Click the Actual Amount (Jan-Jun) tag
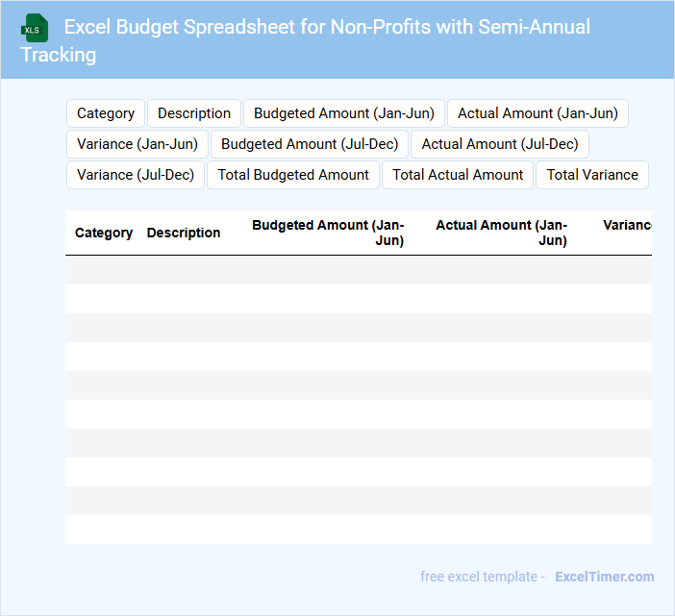 click(x=537, y=113)
